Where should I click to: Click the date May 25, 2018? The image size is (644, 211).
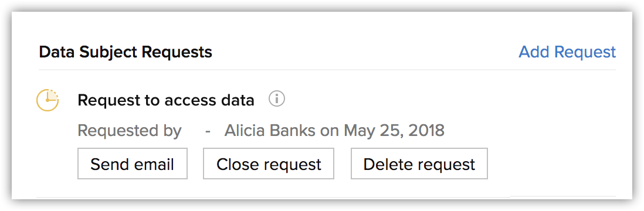(394, 131)
